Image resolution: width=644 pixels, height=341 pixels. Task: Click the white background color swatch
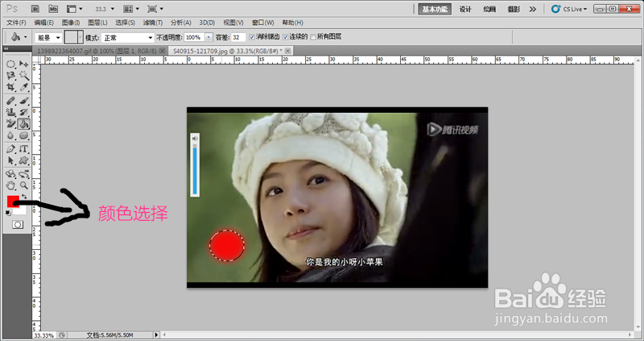click(x=21, y=210)
